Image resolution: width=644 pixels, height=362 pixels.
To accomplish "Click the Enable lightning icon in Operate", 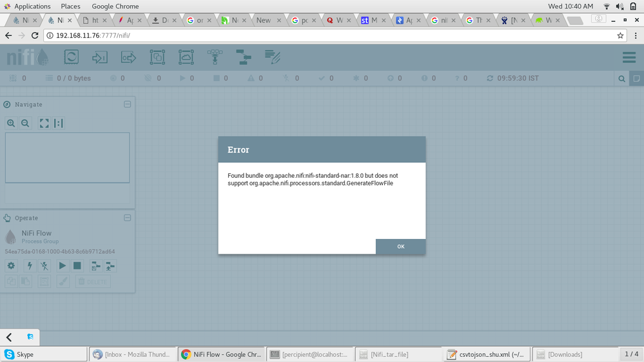I will (30, 266).
